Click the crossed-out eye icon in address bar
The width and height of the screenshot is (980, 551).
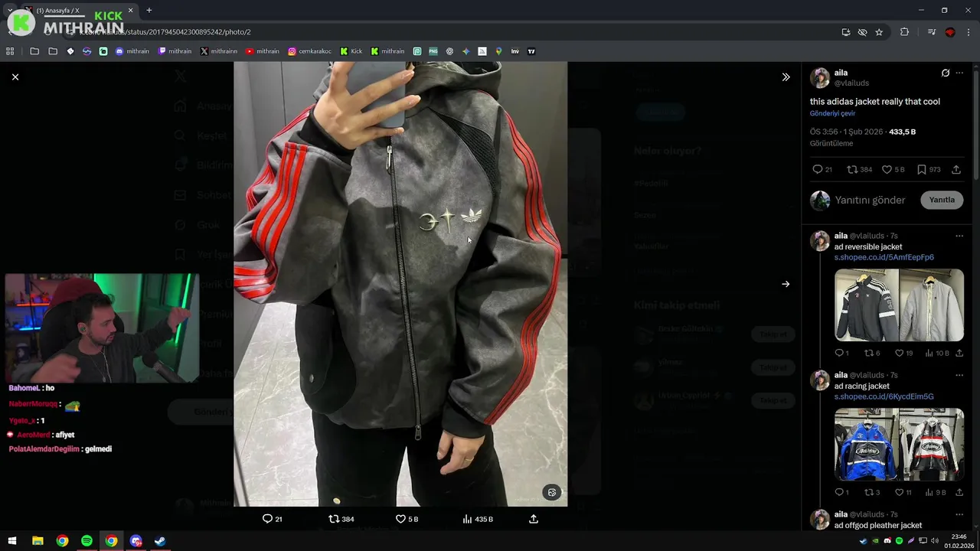pos(862,32)
